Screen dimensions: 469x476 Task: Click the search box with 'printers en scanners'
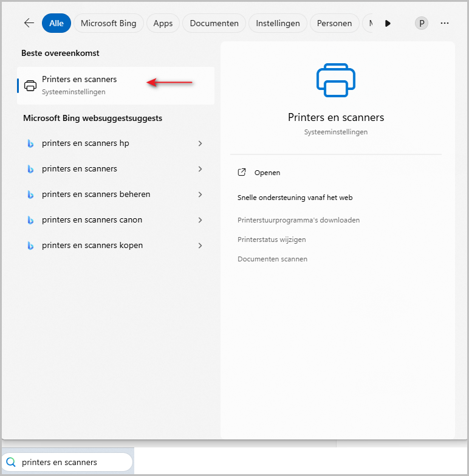[x=73, y=462]
